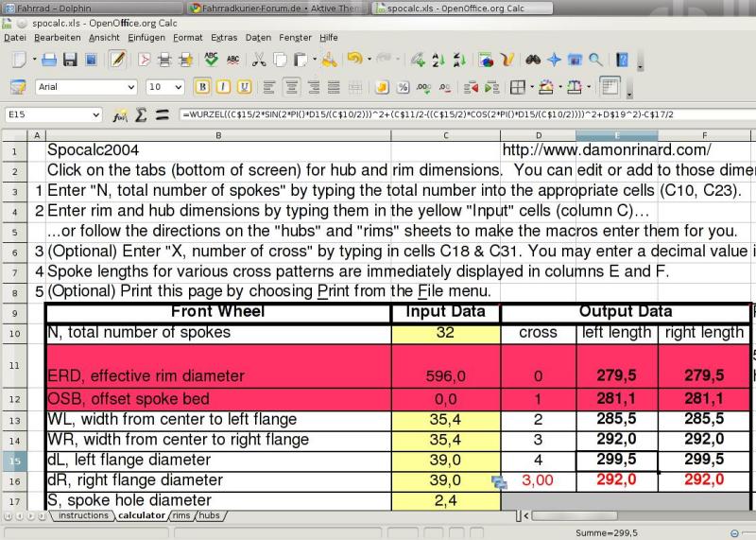
Task: Expand the Undo history arrow
Action: click(369, 60)
